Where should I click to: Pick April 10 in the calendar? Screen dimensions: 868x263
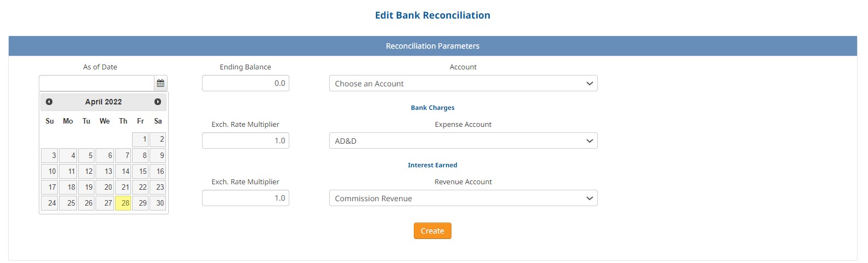49,171
